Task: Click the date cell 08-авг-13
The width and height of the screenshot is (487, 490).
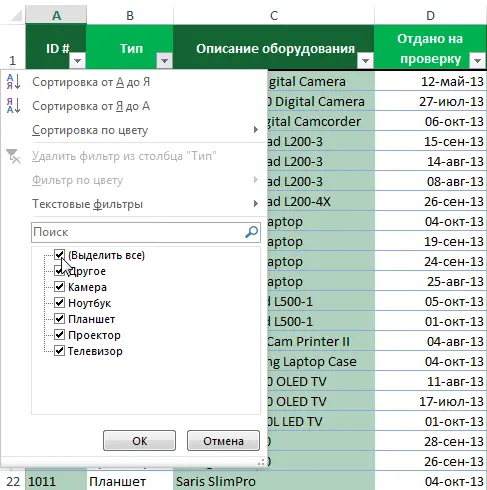Action: coord(430,181)
